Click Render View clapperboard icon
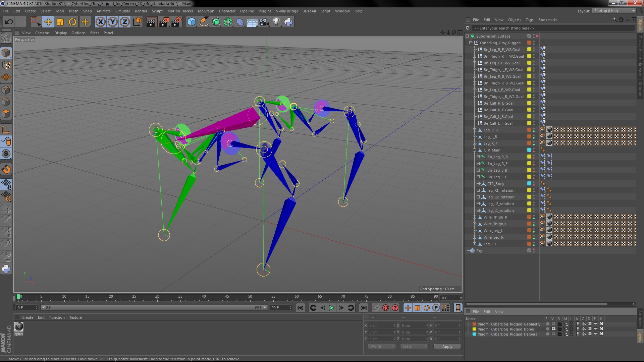 (151, 22)
